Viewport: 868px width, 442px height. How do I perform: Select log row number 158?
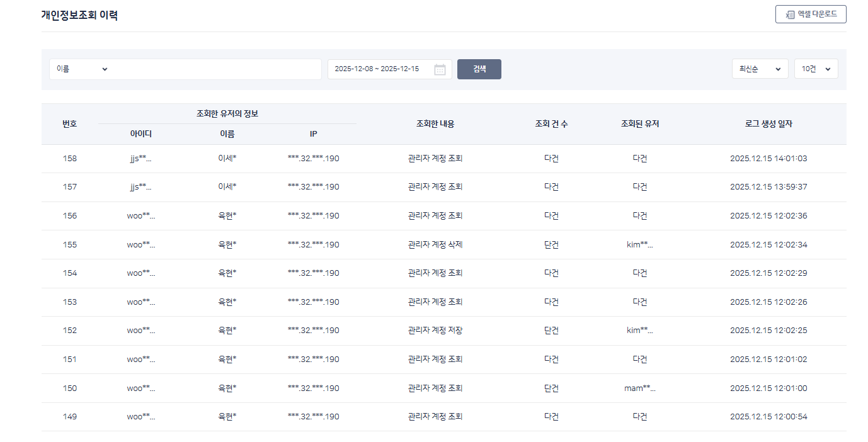(70, 159)
